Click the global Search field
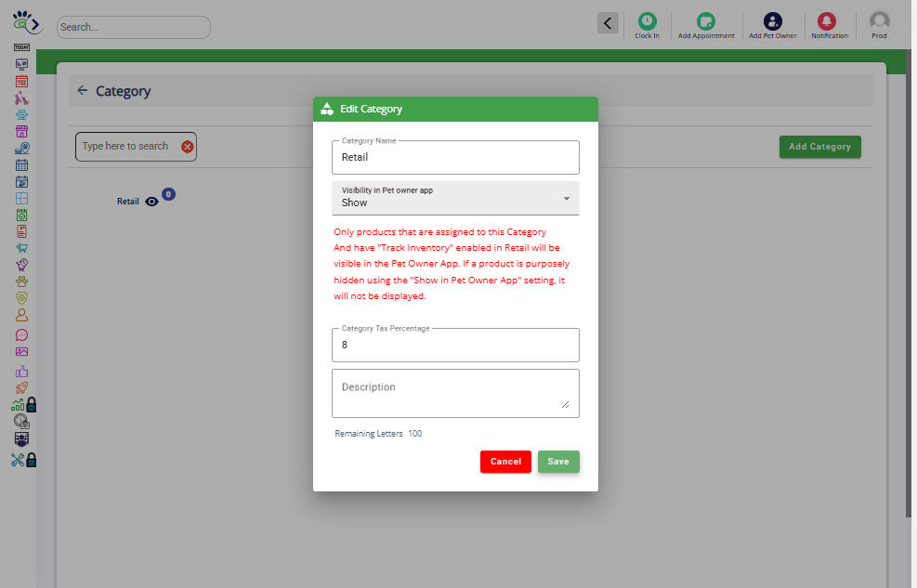The height and width of the screenshot is (588, 917). (x=134, y=28)
